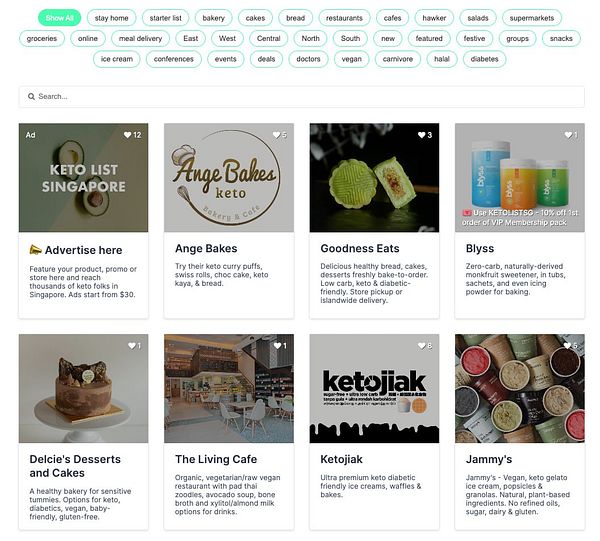Select the Show All filter
The width and height of the screenshot is (600, 541).
(x=59, y=18)
